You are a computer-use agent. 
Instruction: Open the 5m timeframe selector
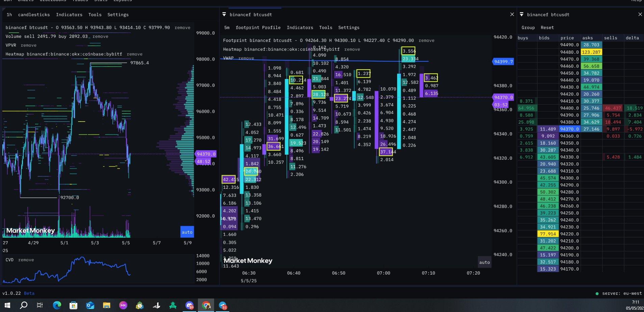coord(227,28)
